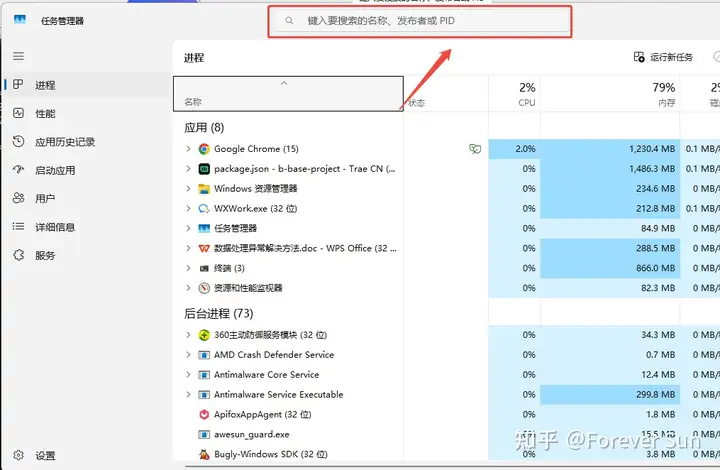The width and height of the screenshot is (720, 470).
Task: Expand the WXWork.exe process group
Action: point(188,209)
